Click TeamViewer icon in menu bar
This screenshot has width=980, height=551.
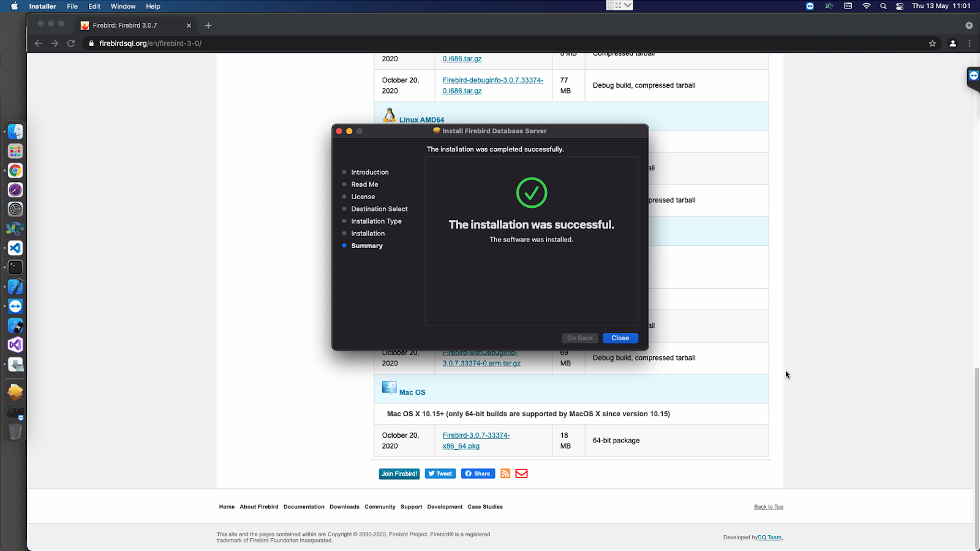click(810, 6)
